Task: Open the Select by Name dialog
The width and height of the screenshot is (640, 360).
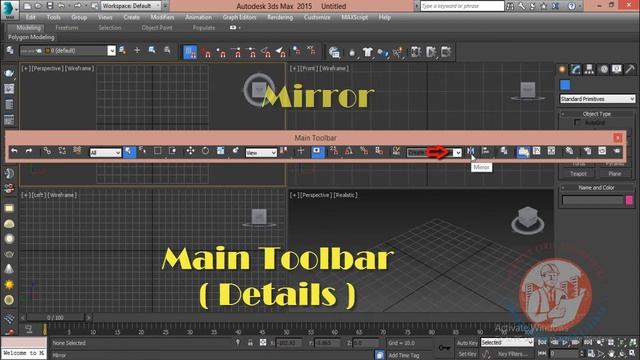Action: [142, 151]
